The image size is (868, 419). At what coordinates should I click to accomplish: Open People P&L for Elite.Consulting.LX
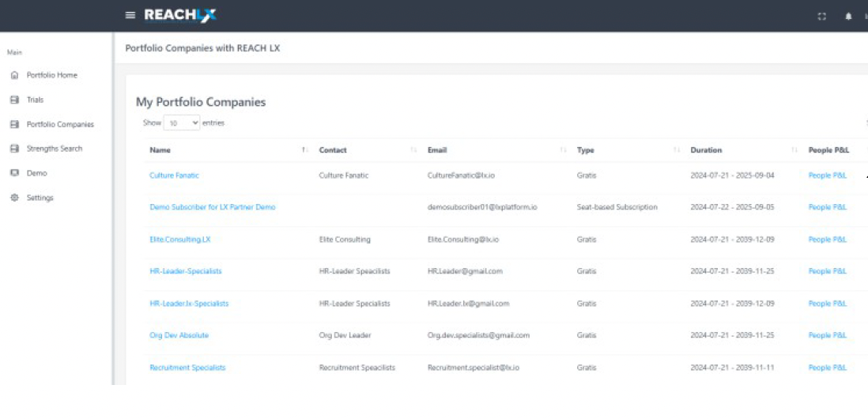click(828, 240)
